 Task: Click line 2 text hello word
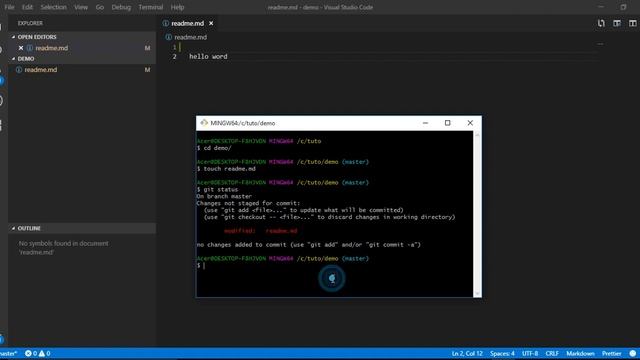click(208, 56)
